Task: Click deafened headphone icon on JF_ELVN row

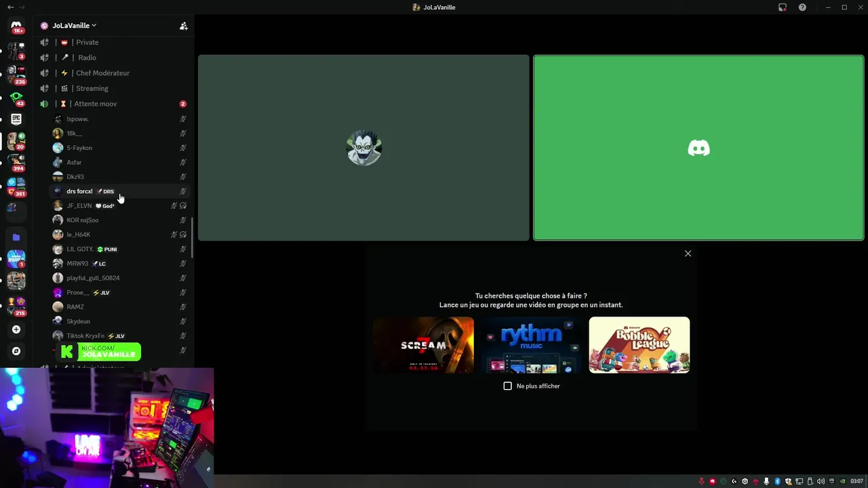Action: 183,205
